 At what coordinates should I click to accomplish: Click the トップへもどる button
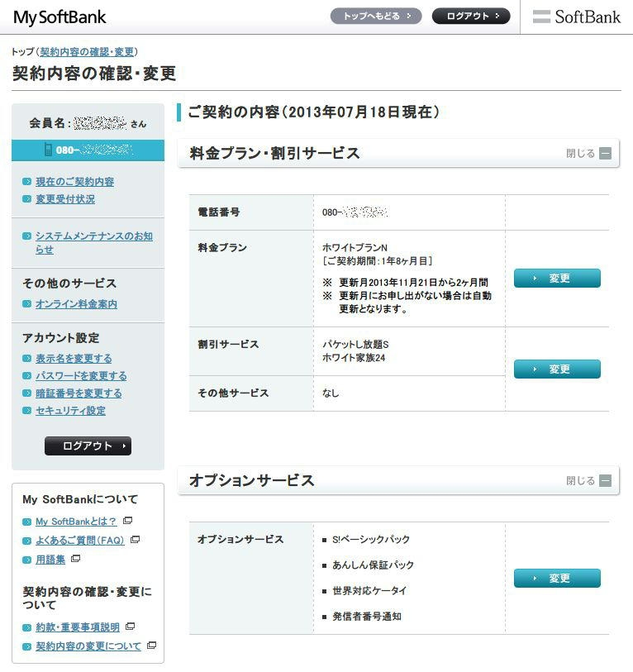coord(376,16)
